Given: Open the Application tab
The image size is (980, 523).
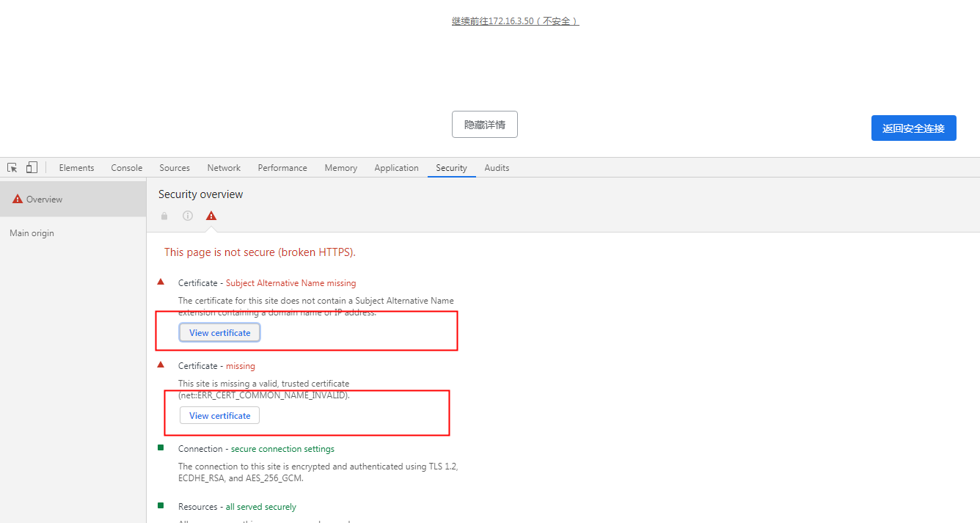Looking at the screenshot, I should (396, 168).
